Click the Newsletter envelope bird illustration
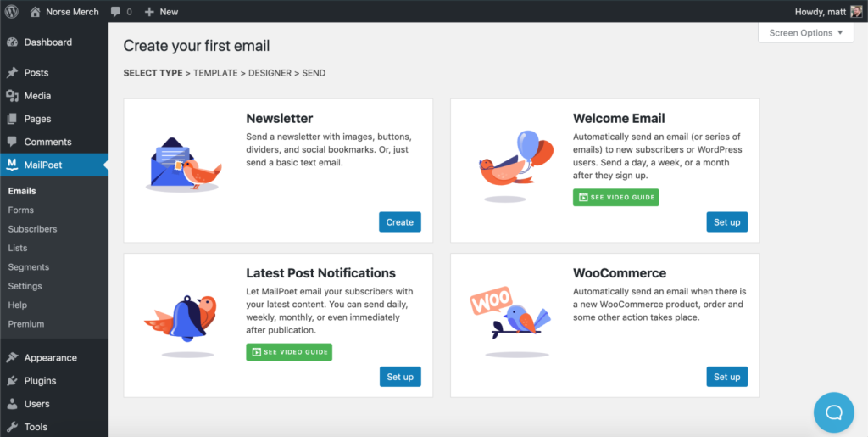868x437 pixels. click(183, 165)
